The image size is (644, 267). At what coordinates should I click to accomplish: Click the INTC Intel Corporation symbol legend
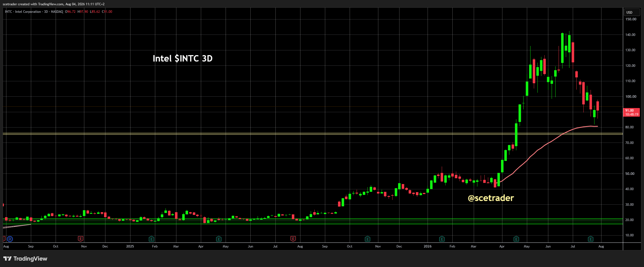[34, 12]
